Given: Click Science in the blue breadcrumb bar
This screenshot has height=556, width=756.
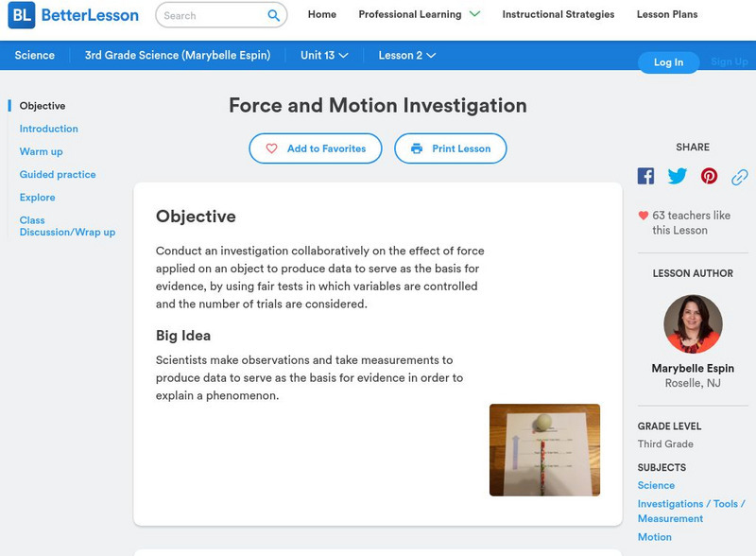Looking at the screenshot, I should (35, 55).
